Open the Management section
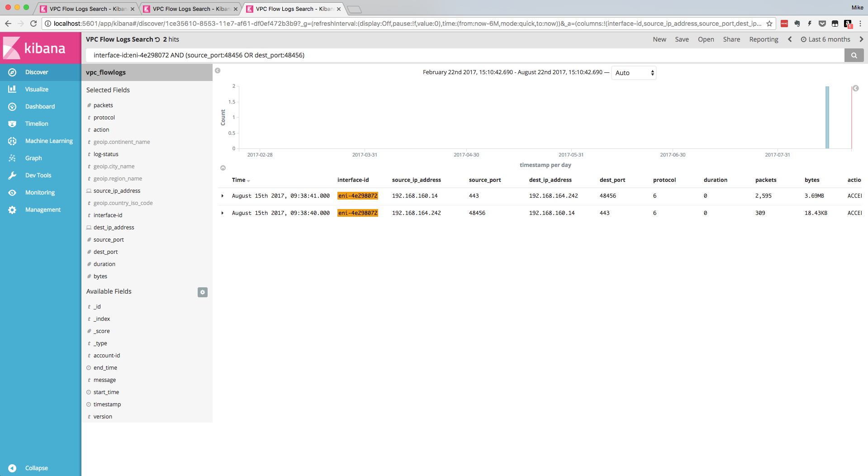 pyautogui.click(x=40, y=210)
